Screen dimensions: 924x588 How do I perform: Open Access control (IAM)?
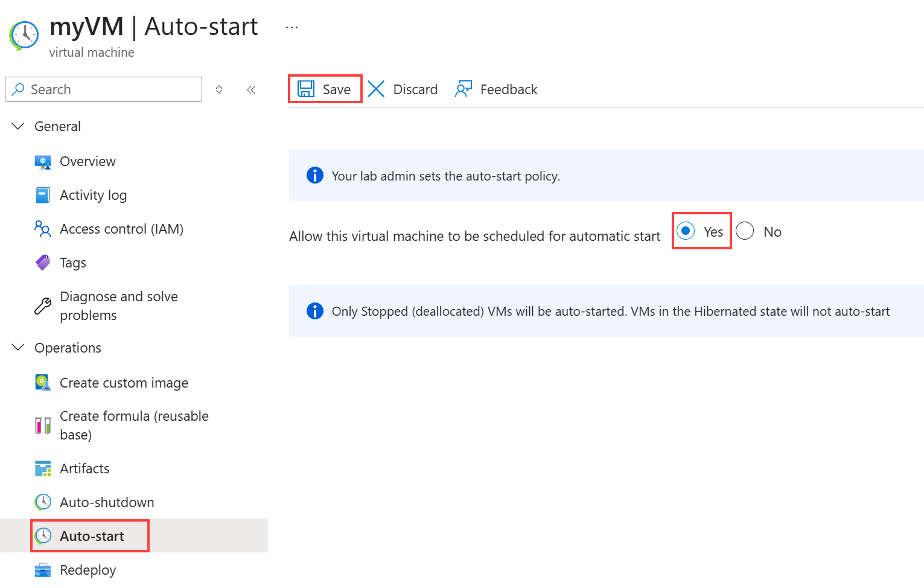(121, 229)
